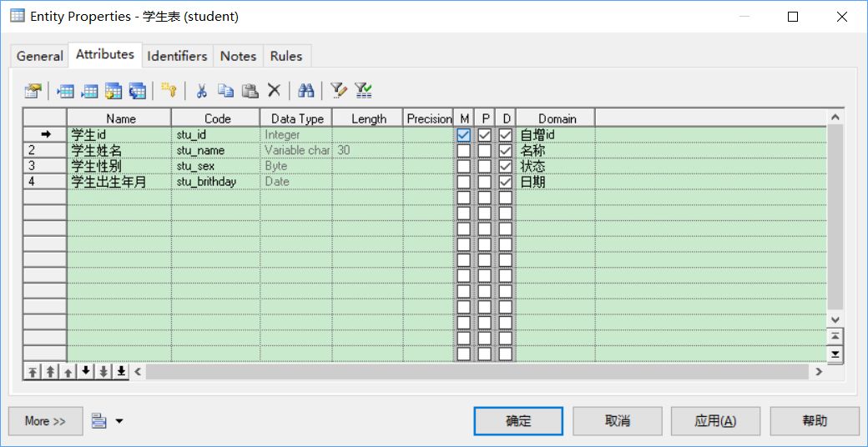Select the Attributes tab
Viewport: 868px width, 447px height.
(x=105, y=54)
